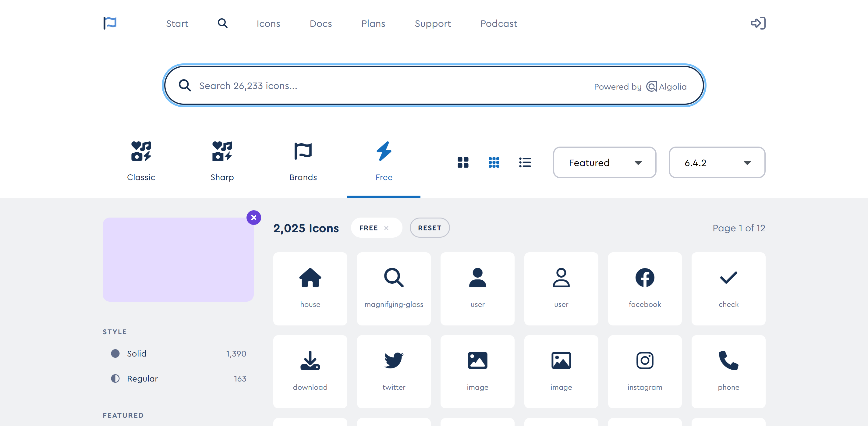
Task: Select the download icon tile
Action: [x=310, y=371]
